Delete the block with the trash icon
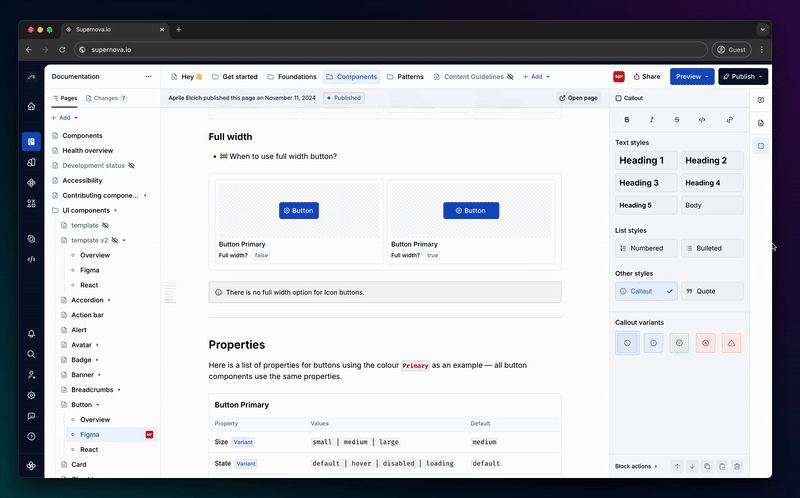The width and height of the screenshot is (800, 498). 737,466
